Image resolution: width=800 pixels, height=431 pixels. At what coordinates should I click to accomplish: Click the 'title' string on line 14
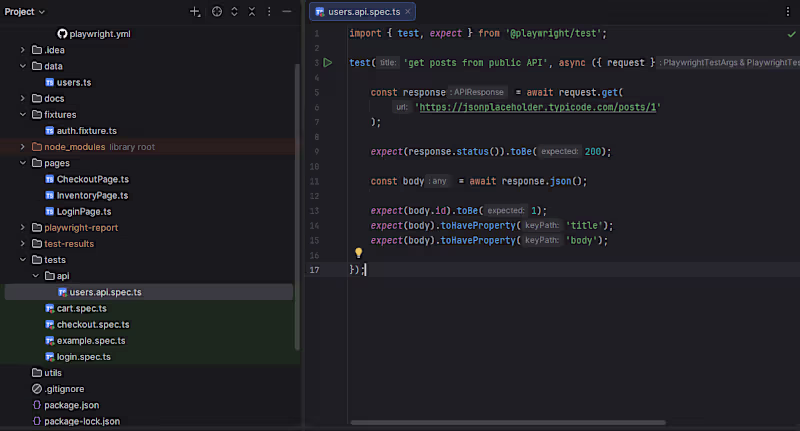tap(584, 225)
